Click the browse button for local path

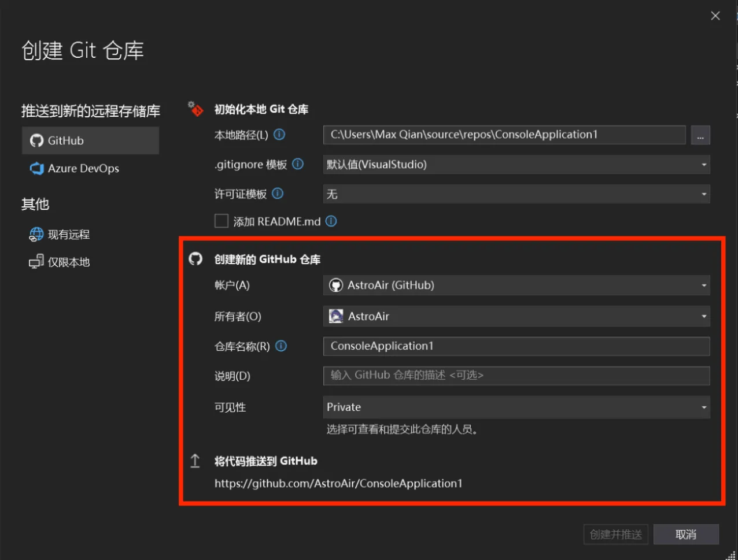[x=700, y=135]
